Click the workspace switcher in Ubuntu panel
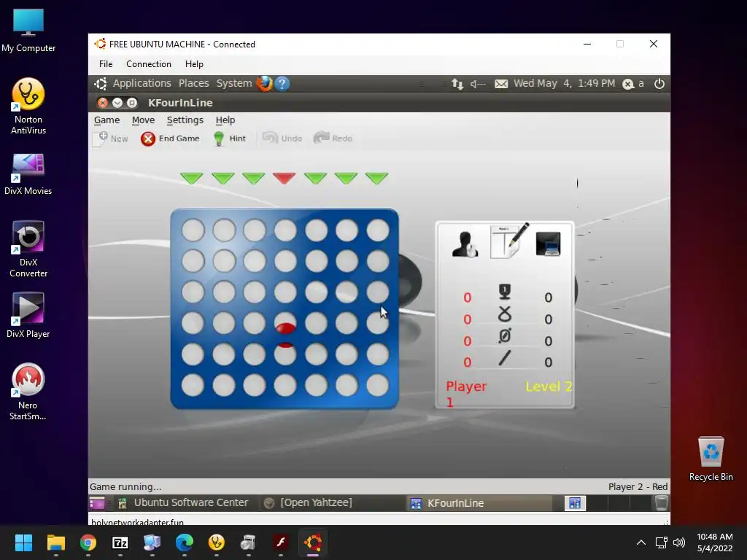This screenshot has width=747, height=560. click(x=608, y=503)
